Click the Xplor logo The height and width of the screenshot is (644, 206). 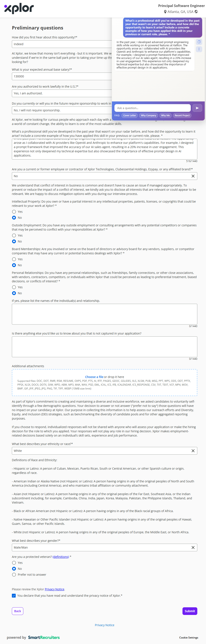[19, 8]
